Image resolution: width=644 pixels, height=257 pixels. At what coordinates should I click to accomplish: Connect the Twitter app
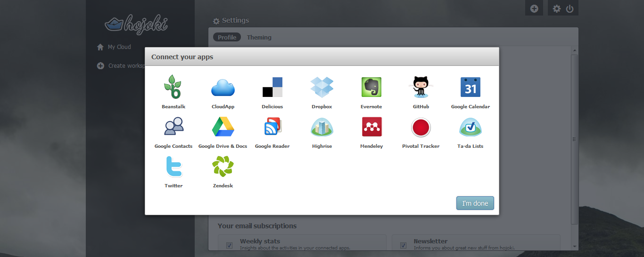[173, 167]
